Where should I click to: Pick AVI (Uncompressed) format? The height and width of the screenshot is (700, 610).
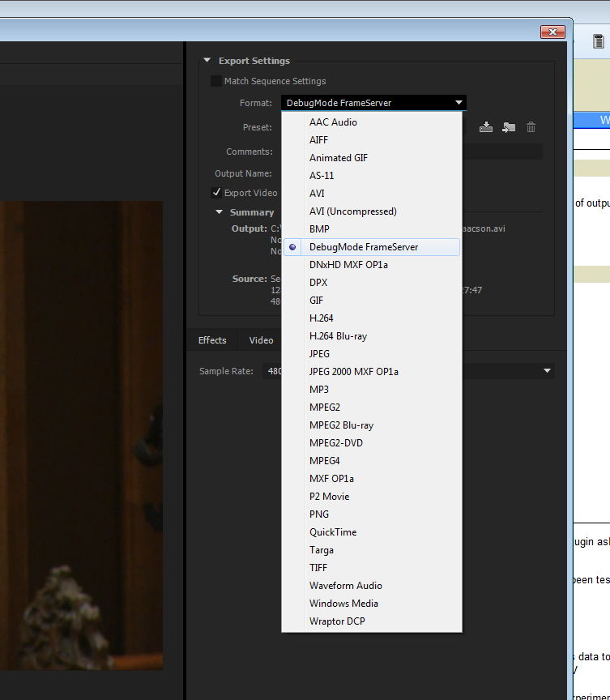click(x=372, y=211)
